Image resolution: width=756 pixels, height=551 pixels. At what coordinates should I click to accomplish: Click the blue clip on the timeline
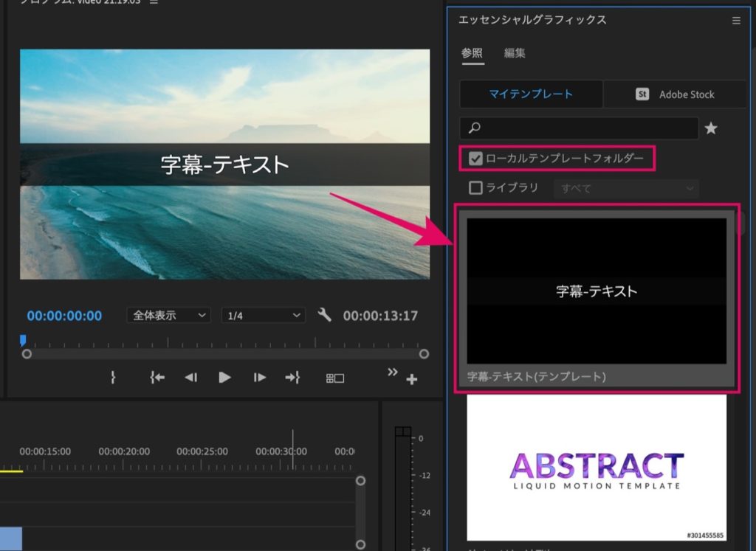[x=10, y=538]
